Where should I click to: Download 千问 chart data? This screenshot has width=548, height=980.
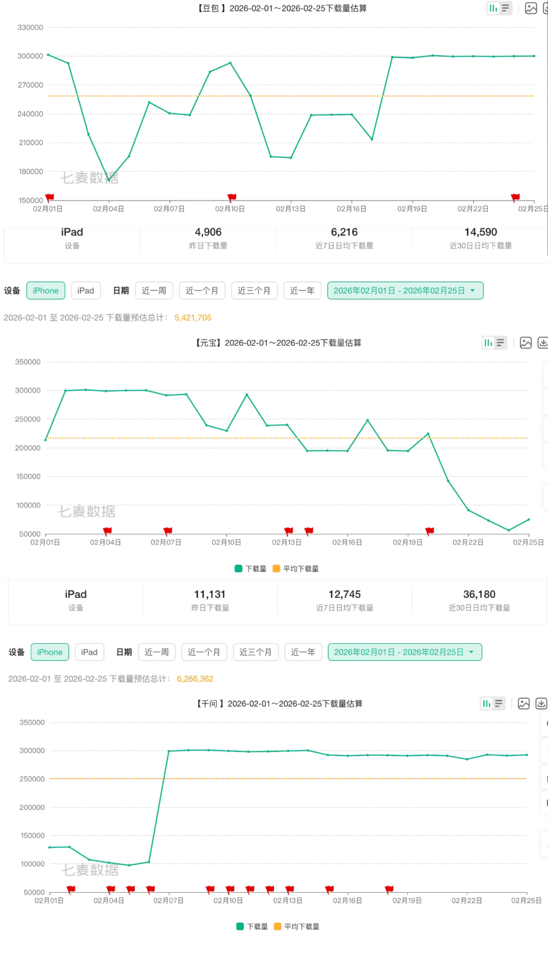[x=541, y=703]
